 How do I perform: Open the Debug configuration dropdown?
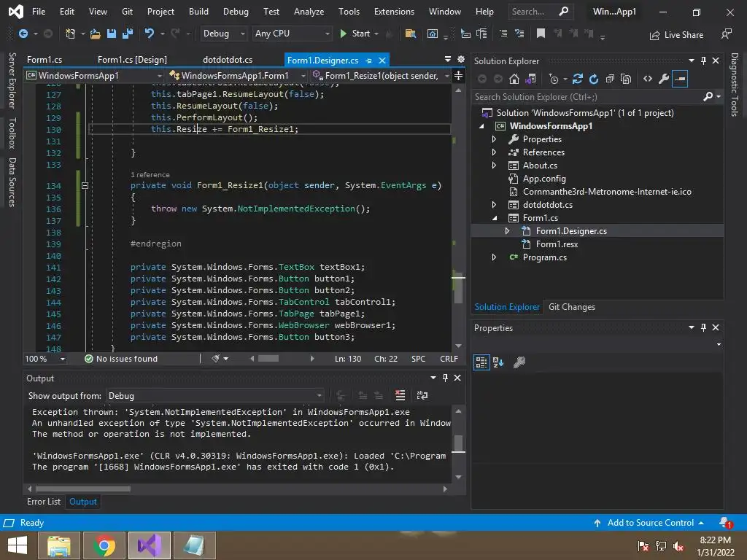222,34
